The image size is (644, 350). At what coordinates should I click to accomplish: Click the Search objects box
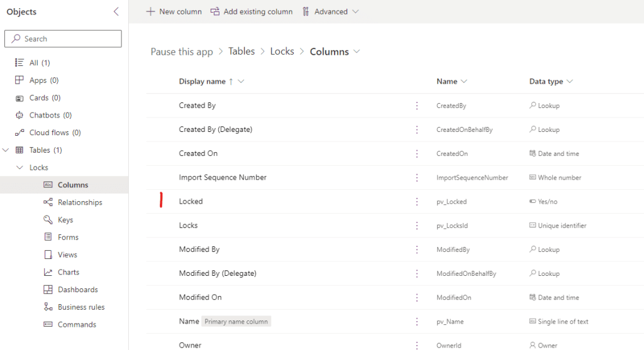pos(64,38)
